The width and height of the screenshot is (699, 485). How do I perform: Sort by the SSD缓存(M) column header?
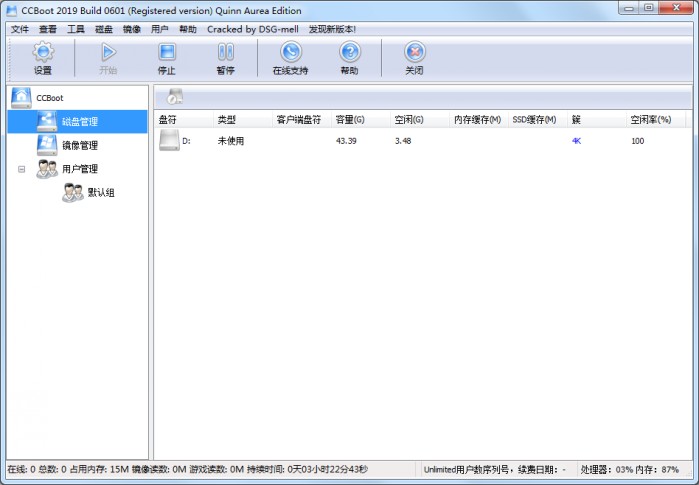538,119
